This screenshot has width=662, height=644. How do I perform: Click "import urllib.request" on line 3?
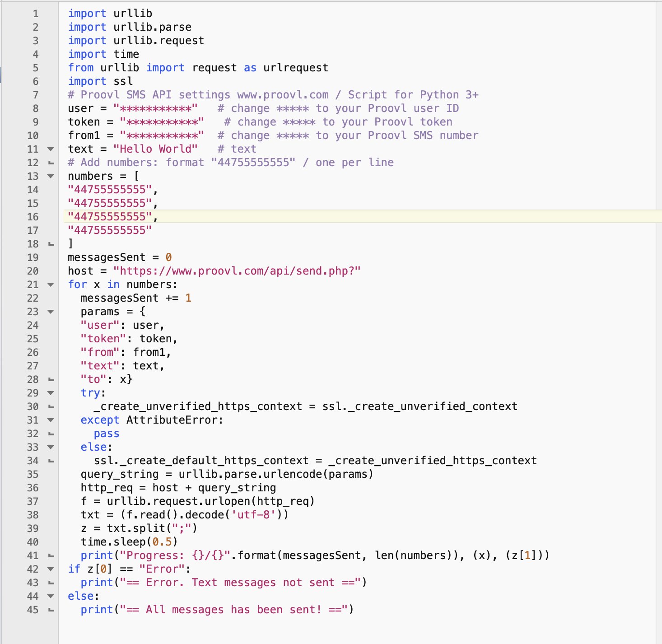[x=136, y=41]
